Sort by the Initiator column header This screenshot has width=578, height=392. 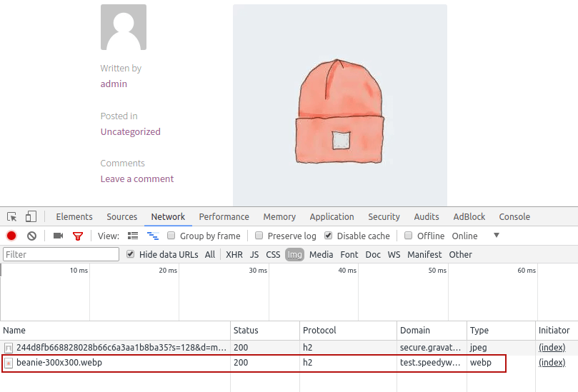[x=557, y=331]
